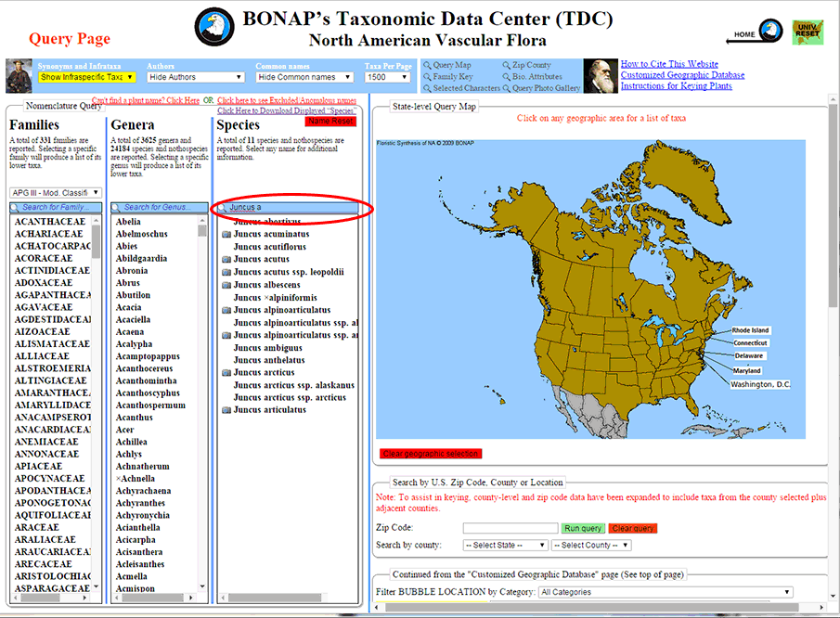Click Delaware map label
The image size is (840, 618).
pos(748,355)
